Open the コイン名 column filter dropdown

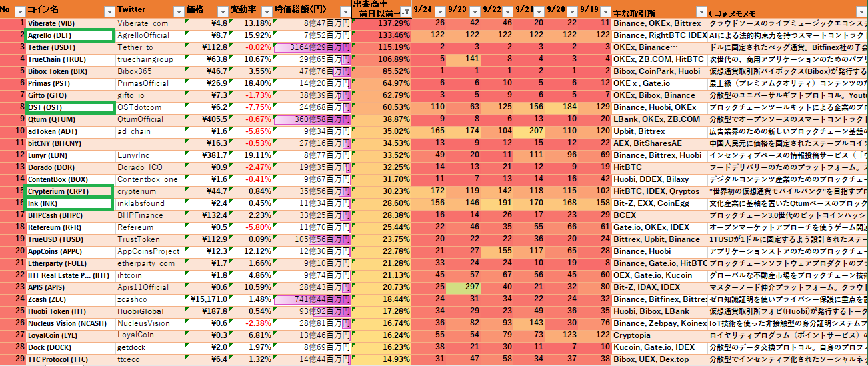tap(109, 11)
